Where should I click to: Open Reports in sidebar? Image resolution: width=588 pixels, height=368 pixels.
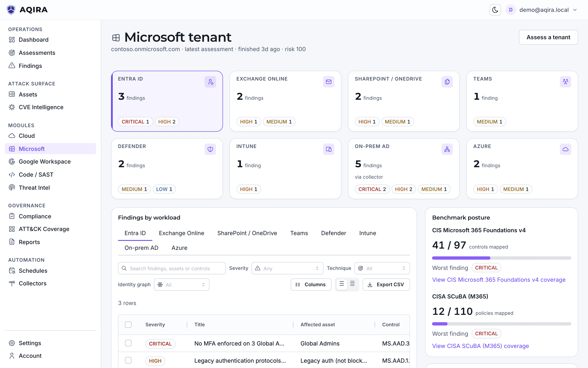point(50,242)
